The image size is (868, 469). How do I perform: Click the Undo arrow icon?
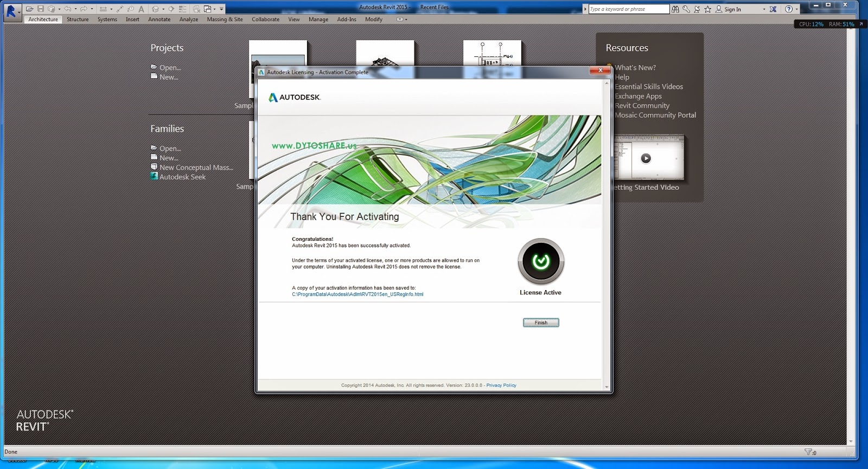click(68, 9)
